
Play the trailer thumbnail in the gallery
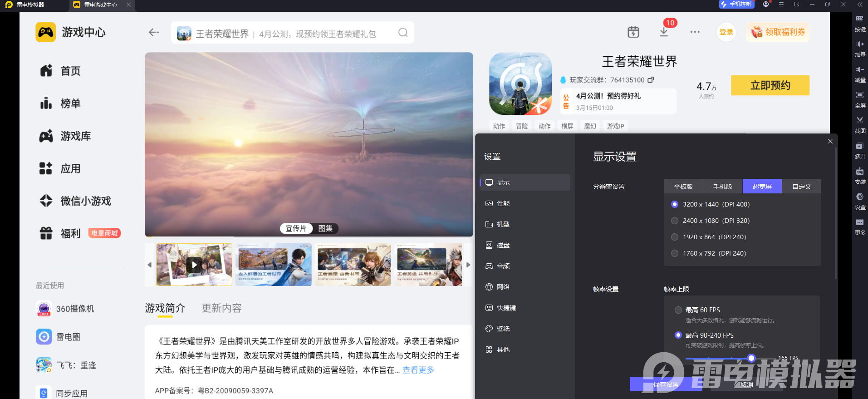click(194, 265)
